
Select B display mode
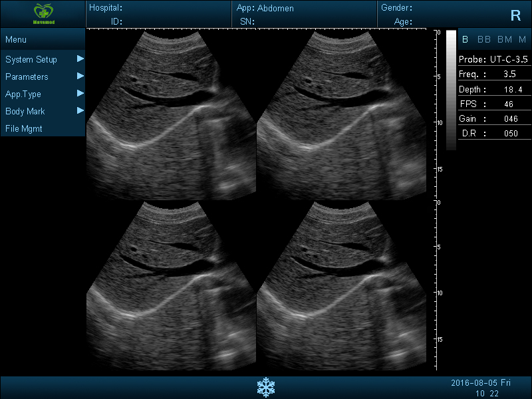pos(465,40)
